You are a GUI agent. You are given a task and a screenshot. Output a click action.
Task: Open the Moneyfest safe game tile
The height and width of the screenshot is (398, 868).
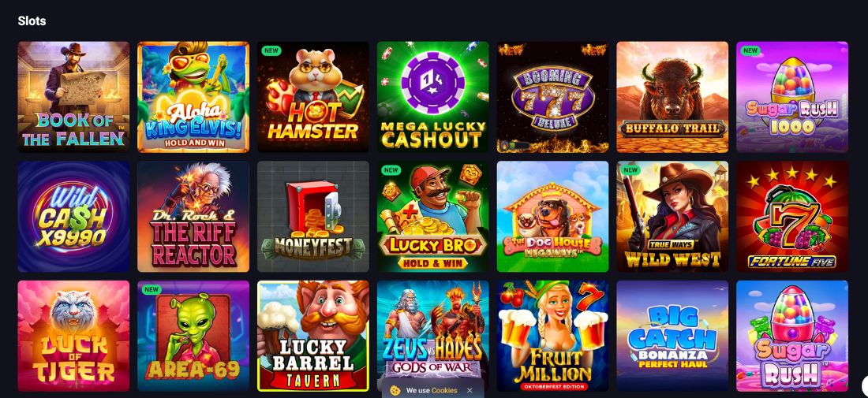coord(313,217)
